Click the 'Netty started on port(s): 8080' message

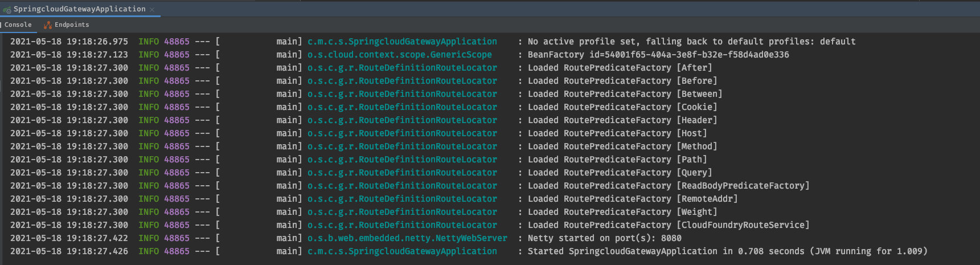[604, 238]
